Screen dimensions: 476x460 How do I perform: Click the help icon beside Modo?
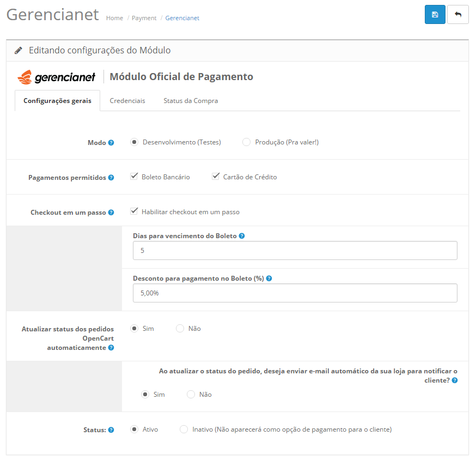point(111,143)
